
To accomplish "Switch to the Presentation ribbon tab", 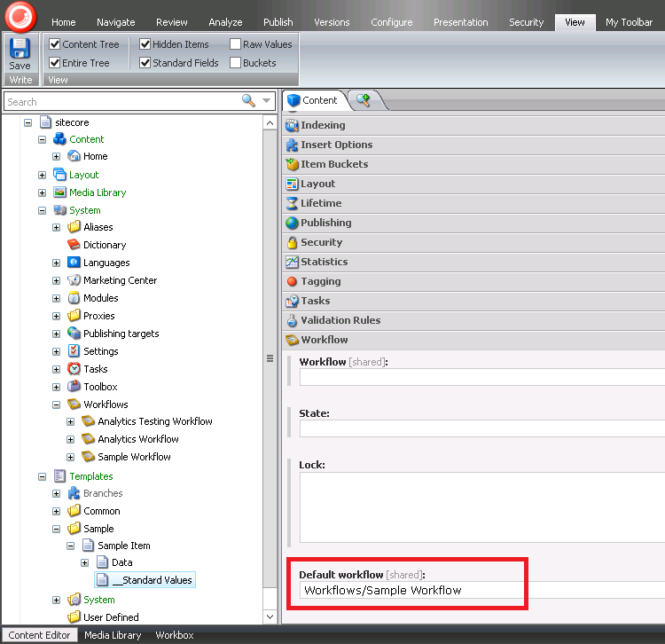I will click(460, 22).
